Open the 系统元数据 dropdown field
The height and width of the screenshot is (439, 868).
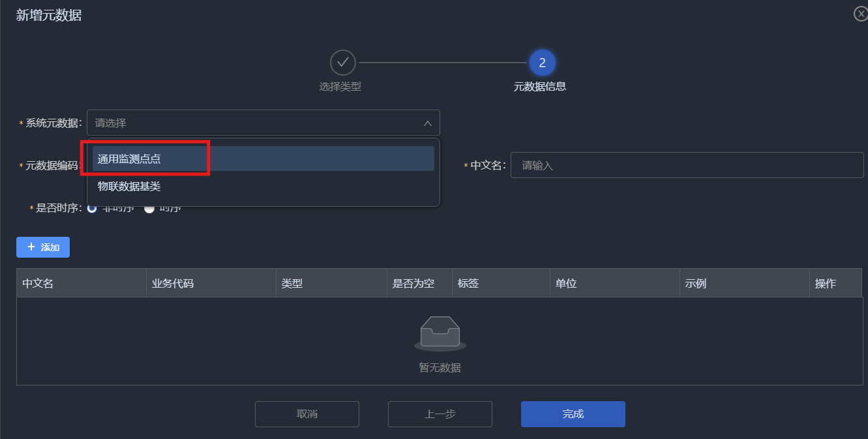pos(263,123)
